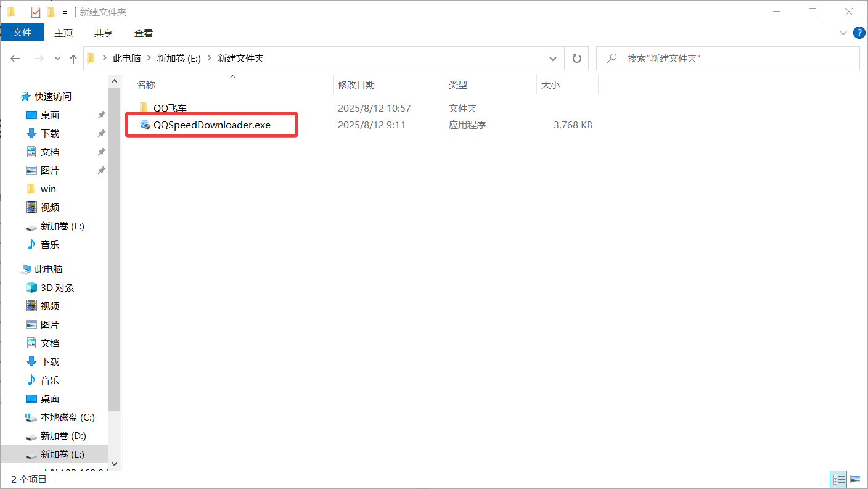Click the New Folder icon in title bar
The width and height of the screenshot is (868, 489).
pos(51,12)
